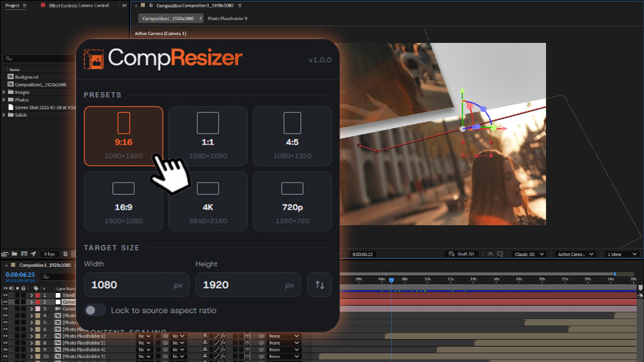The height and width of the screenshot is (362, 644).
Task: Select the 4K 3840×2160 preset
Action: click(208, 201)
